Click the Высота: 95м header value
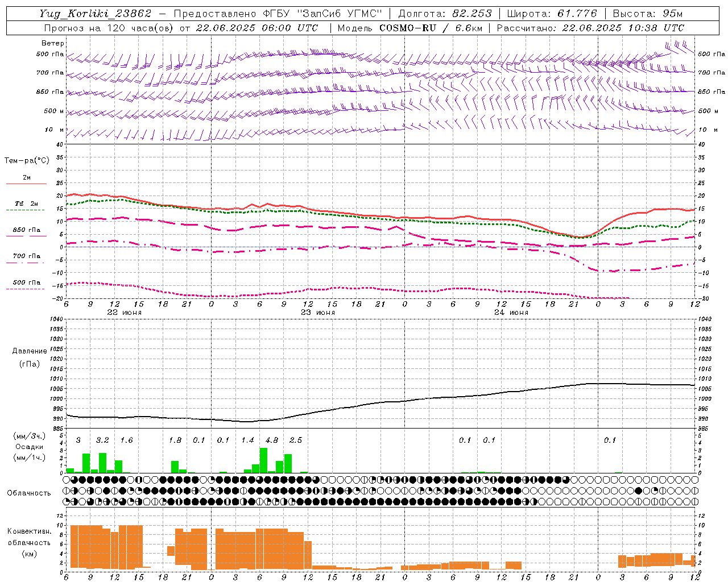Screen dimensions: 728x582 [647, 14]
